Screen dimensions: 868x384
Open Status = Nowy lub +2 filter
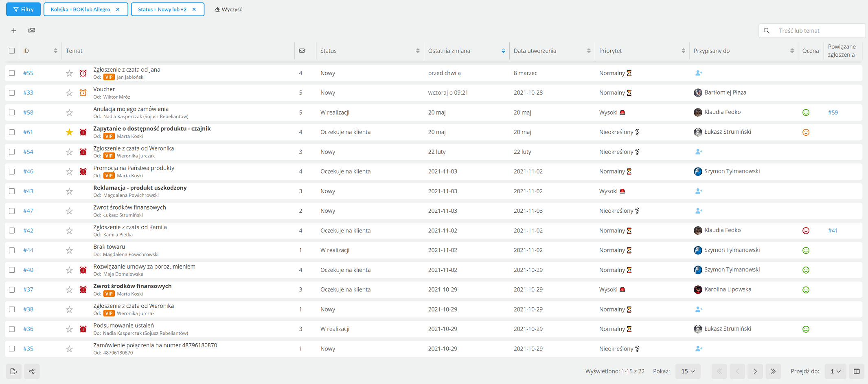click(162, 9)
